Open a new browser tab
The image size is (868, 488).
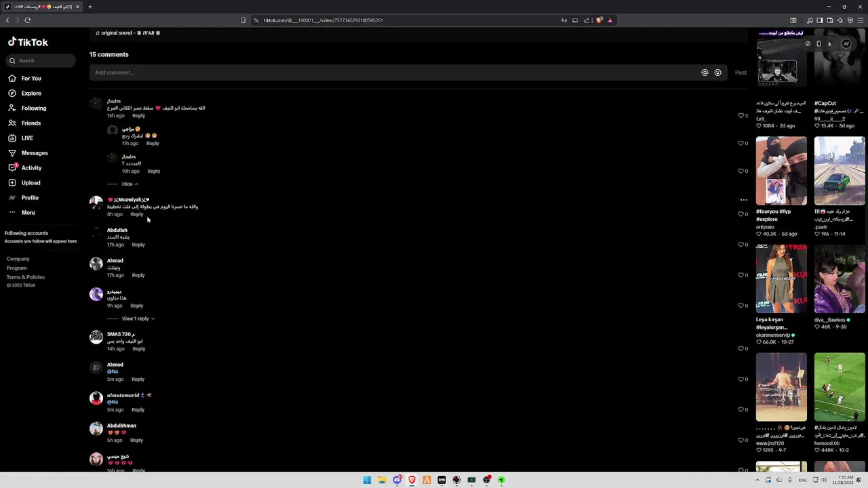[x=90, y=7]
